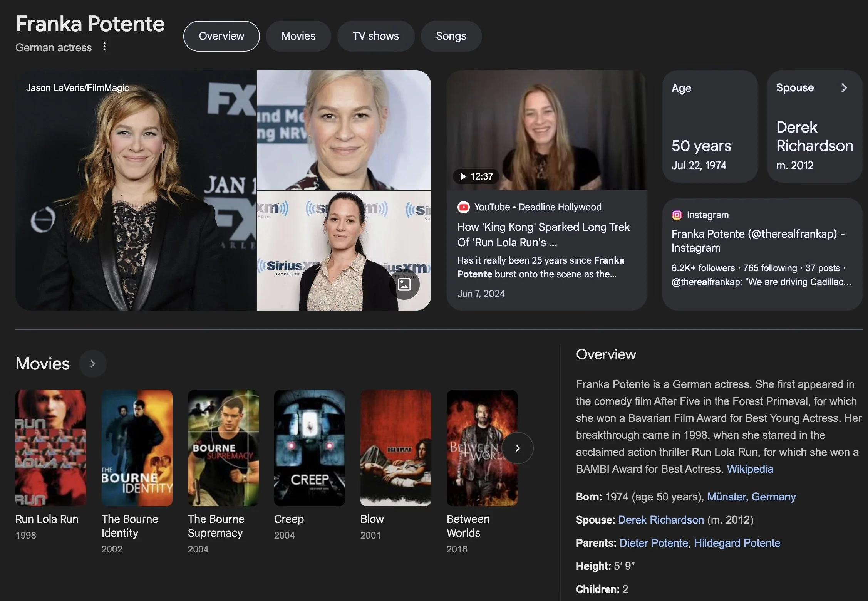The image size is (868, 601).
Task: Expand the Movies section chevron
Action: 92,364
